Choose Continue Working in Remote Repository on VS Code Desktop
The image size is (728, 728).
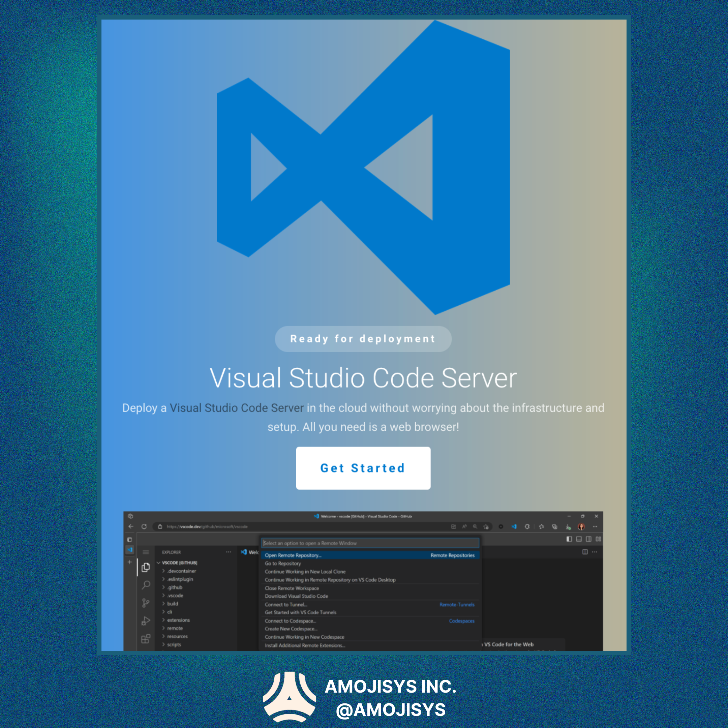370,580
